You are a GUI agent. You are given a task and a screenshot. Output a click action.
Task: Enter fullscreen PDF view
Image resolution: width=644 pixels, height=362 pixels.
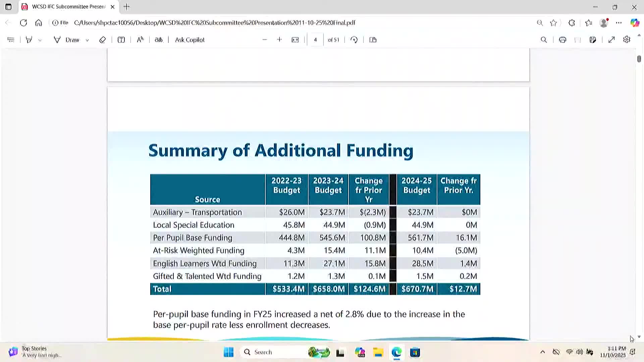tap(612, 40)
